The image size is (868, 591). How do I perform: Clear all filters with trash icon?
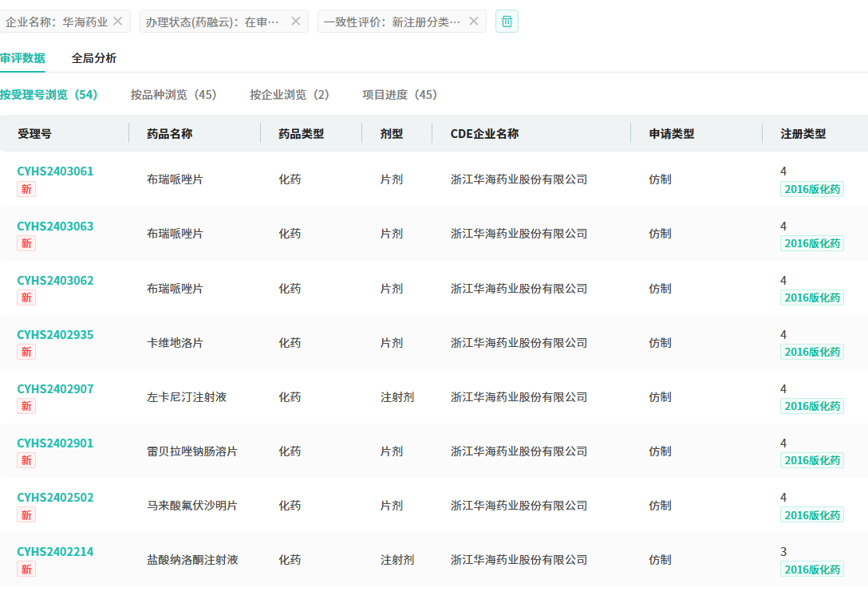pos(507,22)
